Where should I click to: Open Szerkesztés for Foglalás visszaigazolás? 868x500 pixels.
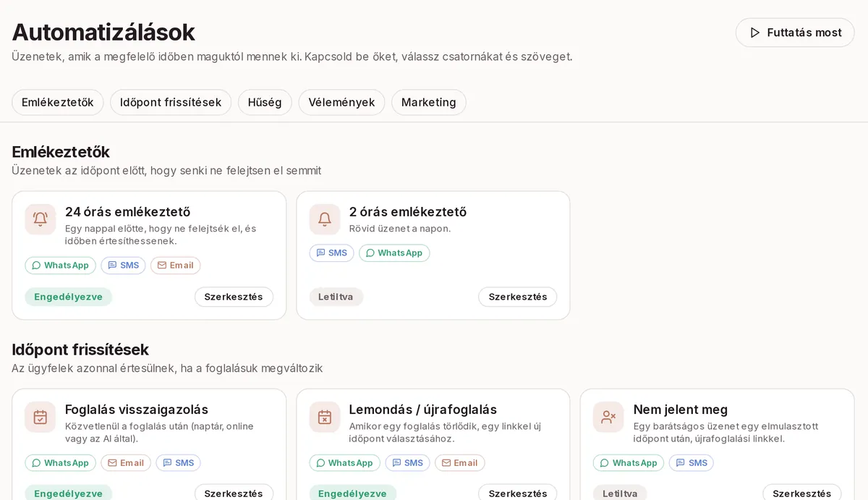pyautogui.click(x=234, y=493)
